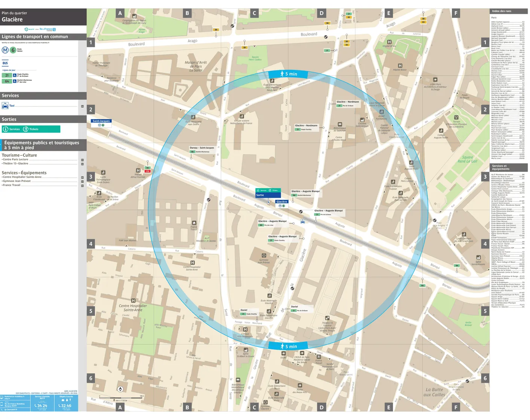Click 'Centre Paris Lecture' in the legend
Viewport: 530px width, 420px height.
pyautogui.click(x=16, y=159)
